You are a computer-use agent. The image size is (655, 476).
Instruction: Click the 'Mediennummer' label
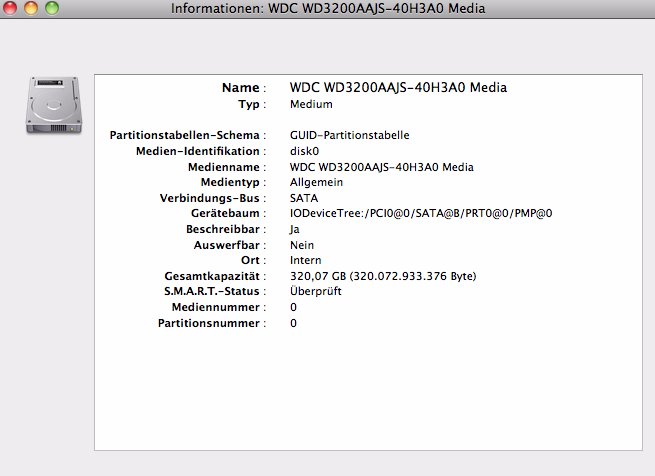[216, 307]
